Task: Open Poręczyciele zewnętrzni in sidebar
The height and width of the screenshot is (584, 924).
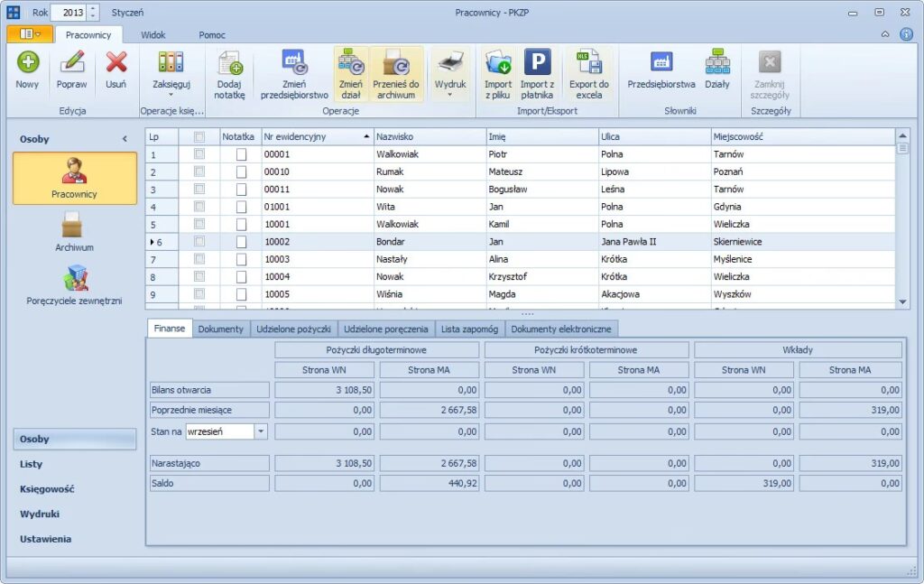Action: [74, 280]
